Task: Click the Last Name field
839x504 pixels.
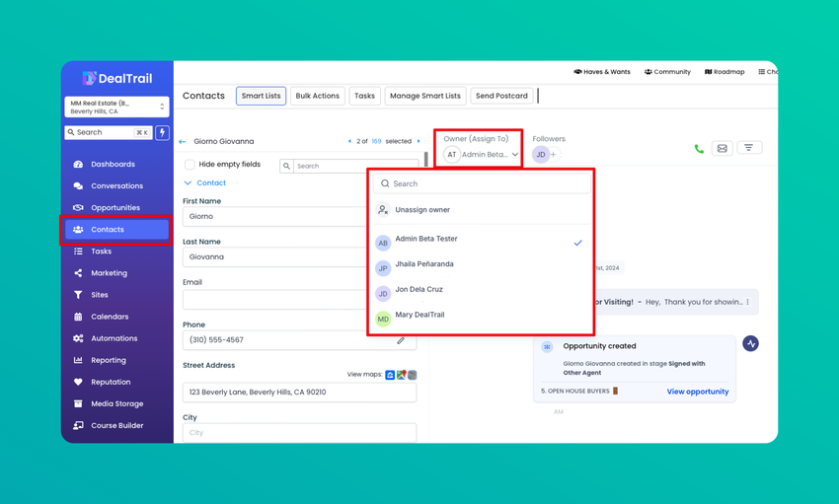Action: coord(274,257)
